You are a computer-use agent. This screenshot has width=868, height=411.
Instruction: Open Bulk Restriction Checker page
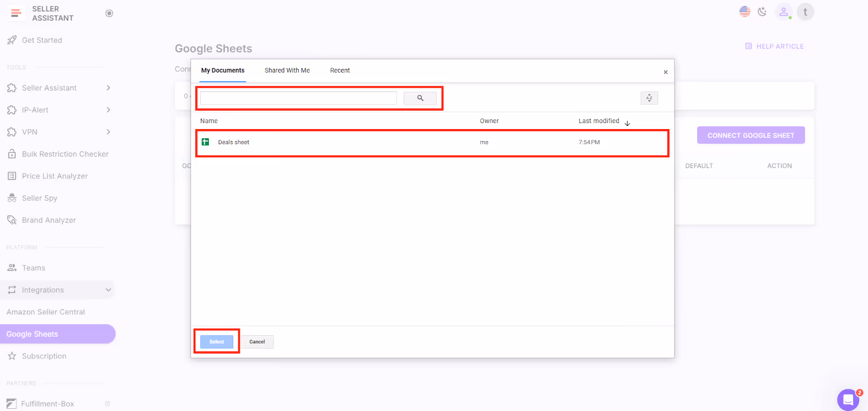tap(65, 154)
